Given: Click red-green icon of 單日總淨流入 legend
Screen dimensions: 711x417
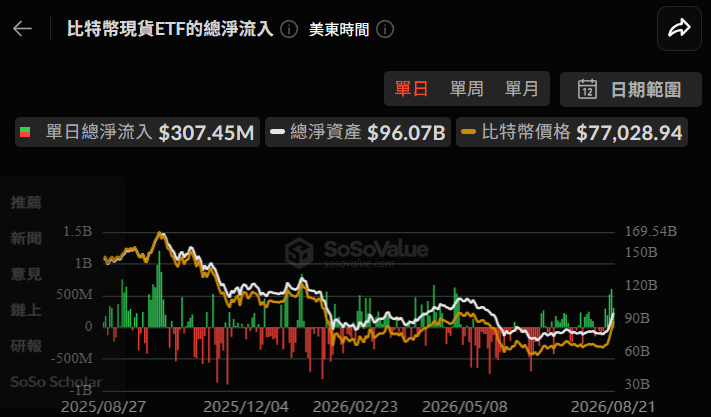Looking at the screenshot, I should (x=25, y=132).
